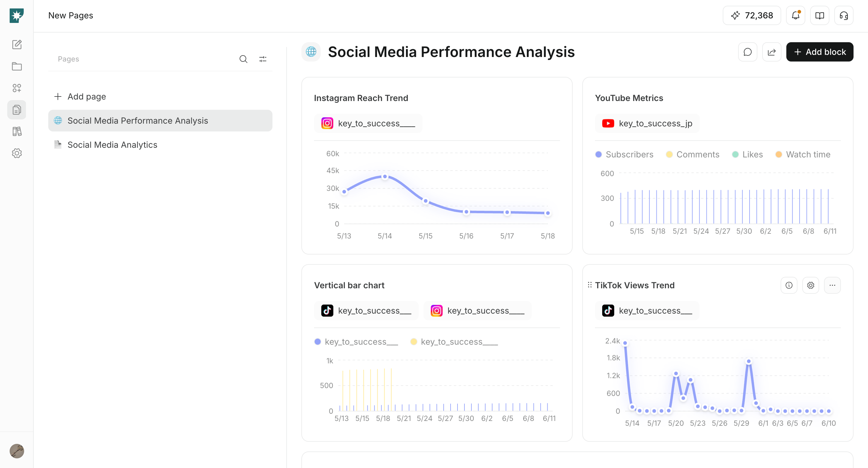Open the compose/edit icon in sidebar
The height and width of the screenshot is (468, 868).
coord(17,45)
